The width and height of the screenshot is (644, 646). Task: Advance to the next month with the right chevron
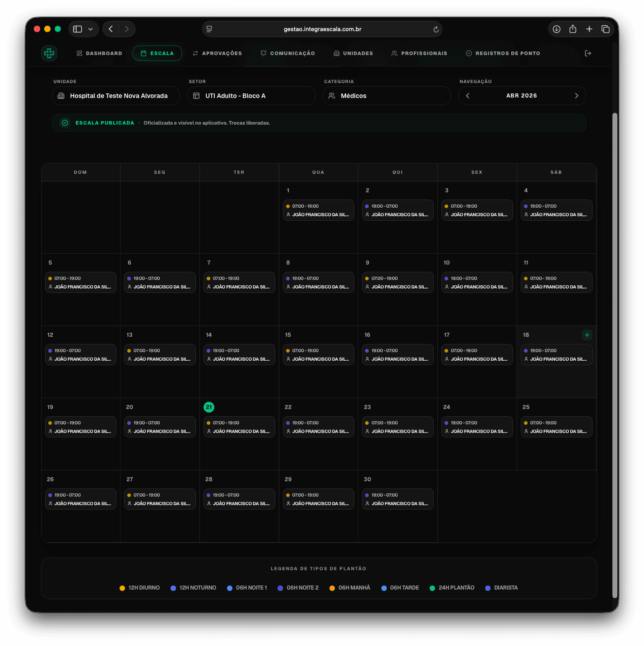(576, 96)
